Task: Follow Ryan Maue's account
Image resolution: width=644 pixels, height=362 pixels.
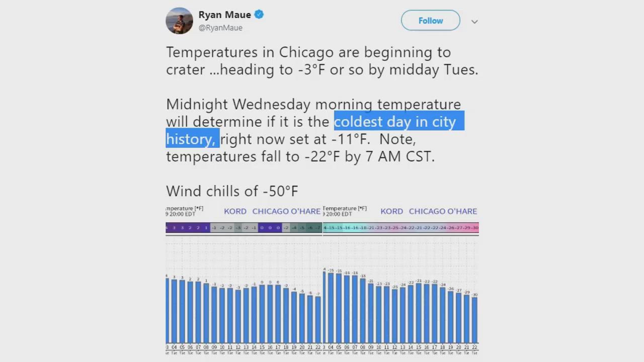Action: point(430,21)
